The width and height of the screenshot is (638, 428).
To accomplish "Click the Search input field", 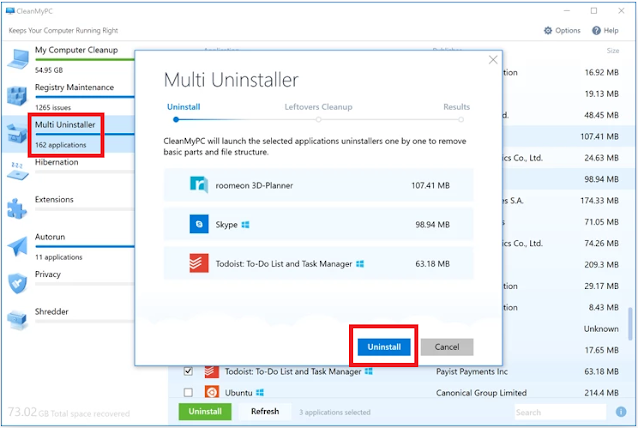I will [x=560, y=412].
